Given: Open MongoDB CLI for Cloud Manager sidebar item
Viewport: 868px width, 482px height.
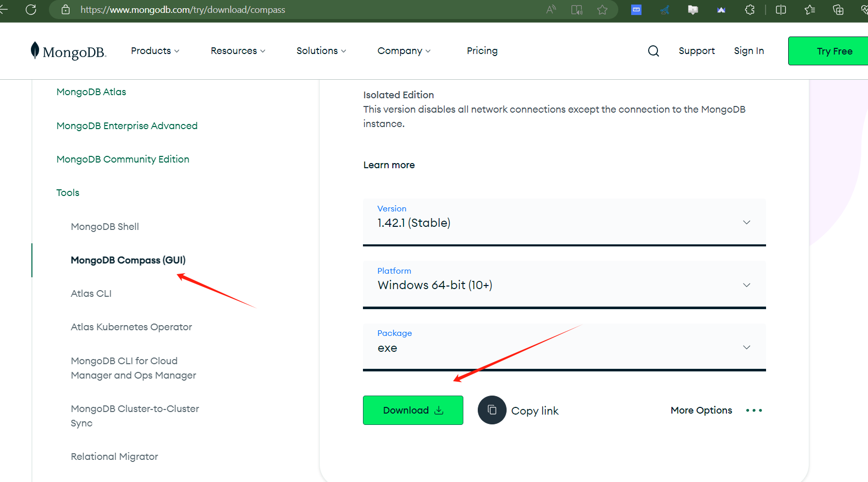Looking at the screenshot, I should coord(133,368).
